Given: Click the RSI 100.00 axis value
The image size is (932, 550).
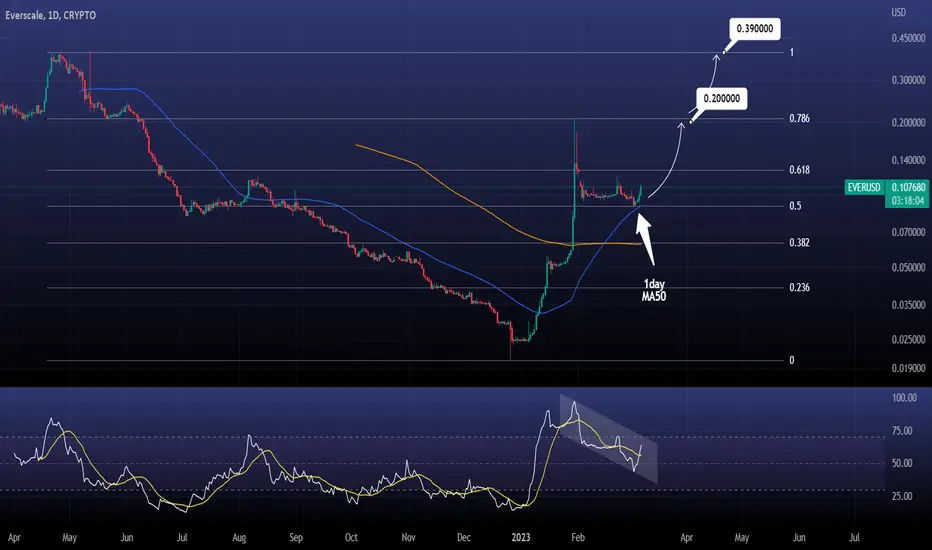Looking at the screenshot, I should tap(904, 398).
